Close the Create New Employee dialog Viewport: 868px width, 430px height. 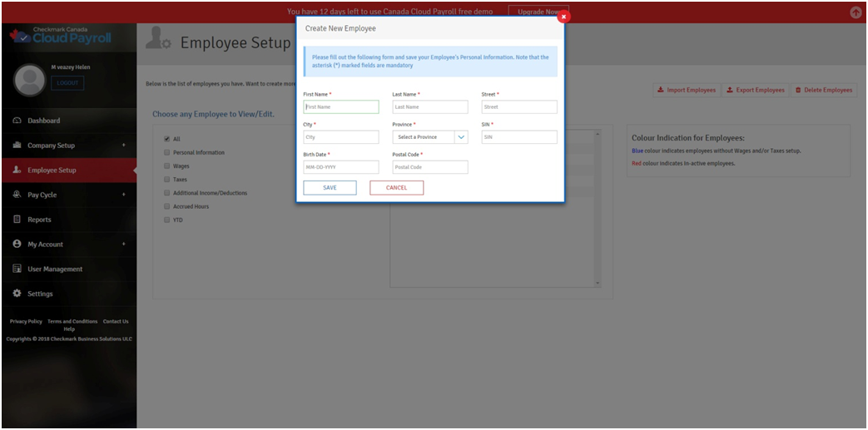pyautogui.click(x=563, y=17)
